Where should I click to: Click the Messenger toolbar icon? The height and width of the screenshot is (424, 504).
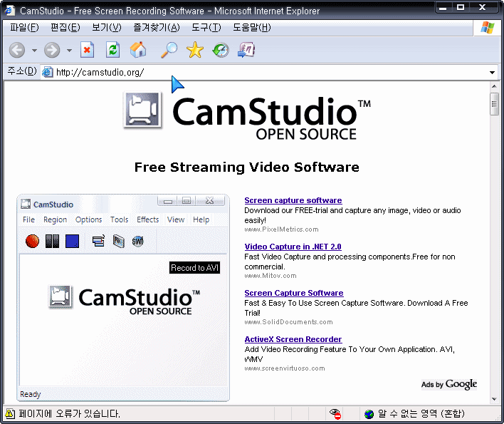[246, 50]
